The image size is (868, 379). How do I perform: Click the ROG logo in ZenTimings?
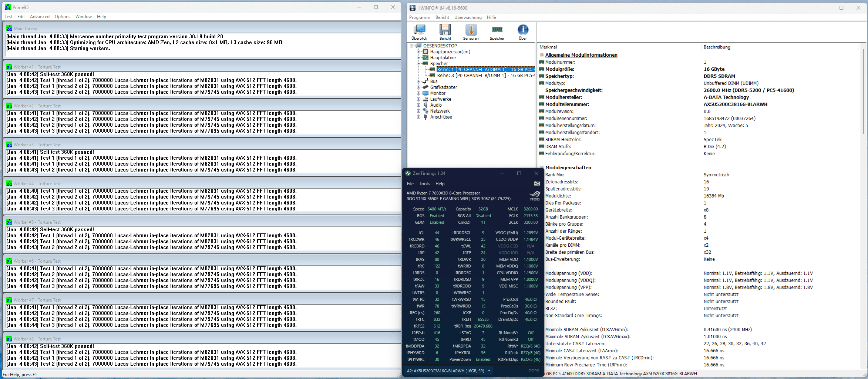535,196
